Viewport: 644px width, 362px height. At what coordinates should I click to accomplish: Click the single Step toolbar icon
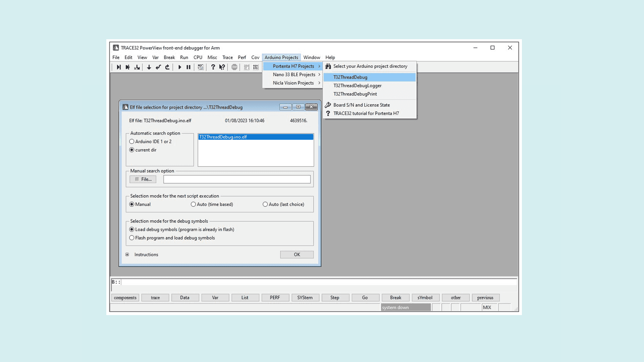point(118,67)
